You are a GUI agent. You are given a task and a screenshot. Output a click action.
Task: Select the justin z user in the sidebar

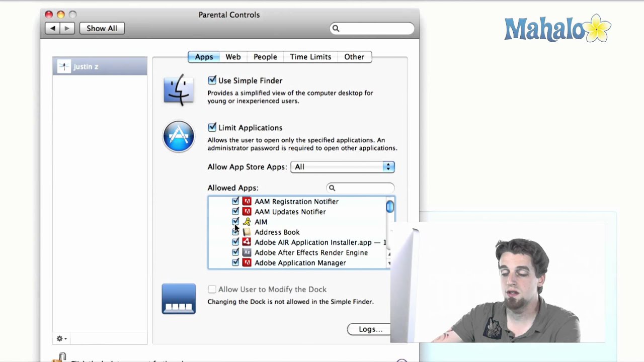(100, 66)
